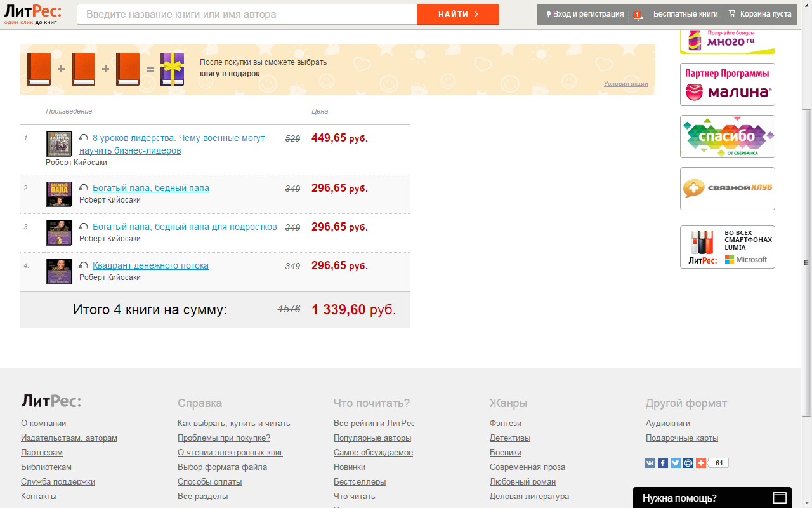Open cover of '8 уроков лидерства'
The width and height of the screenshot is (812, 508).
[58, 144]
